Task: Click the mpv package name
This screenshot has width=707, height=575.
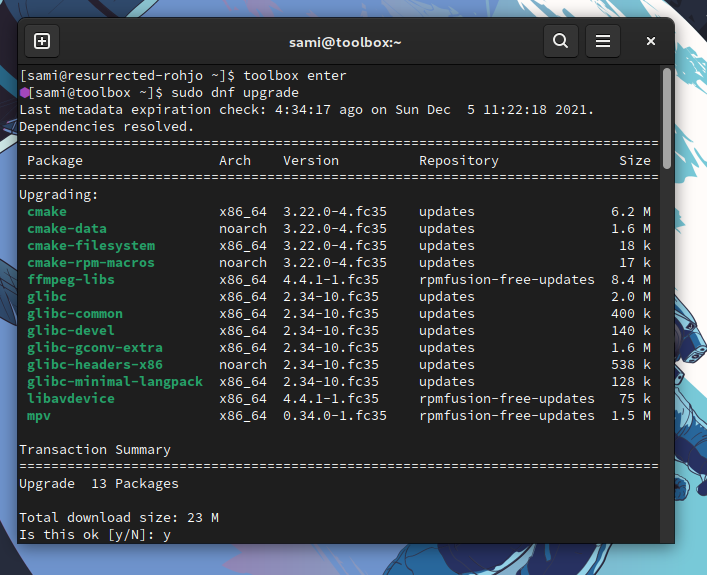Action: pos(39,416)
